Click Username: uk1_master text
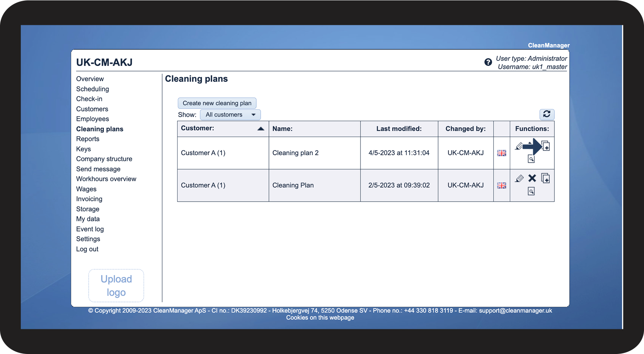Viewport: 644px width, 354px height. click(x=532, y=67)
